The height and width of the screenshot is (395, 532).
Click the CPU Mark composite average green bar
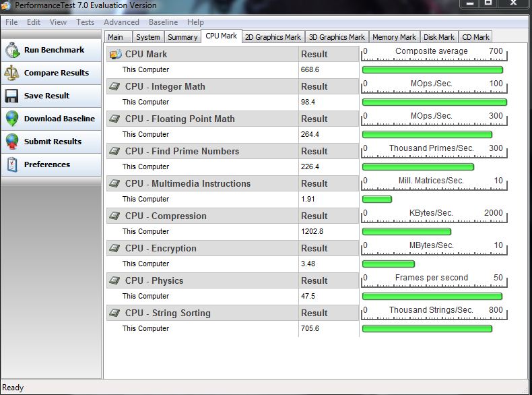click(432, 70)
